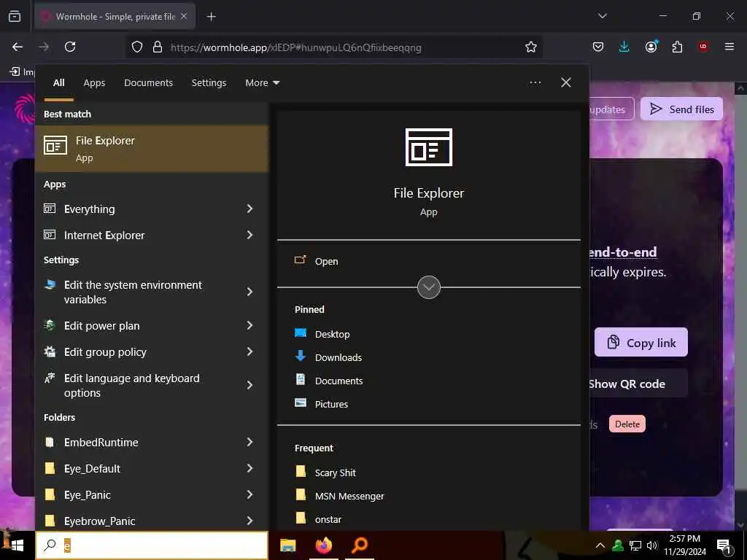Open Edit power plan setting

pos(102,326)
